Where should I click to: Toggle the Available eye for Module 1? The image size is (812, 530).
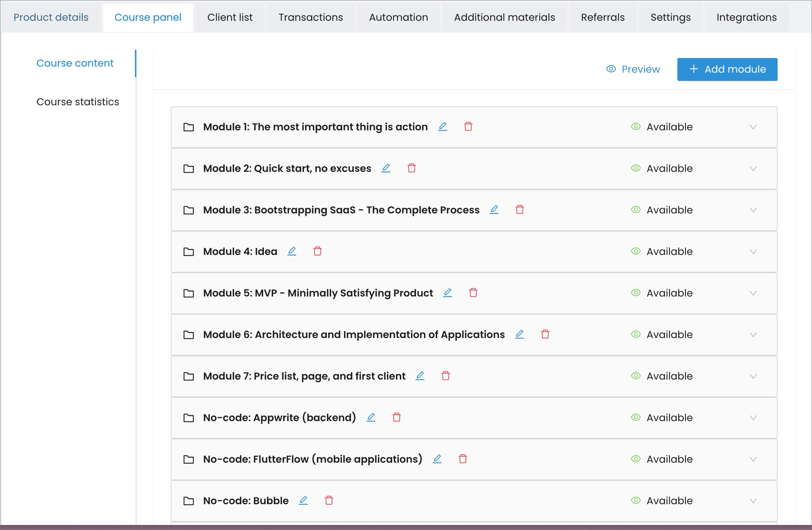click(636, 127)
